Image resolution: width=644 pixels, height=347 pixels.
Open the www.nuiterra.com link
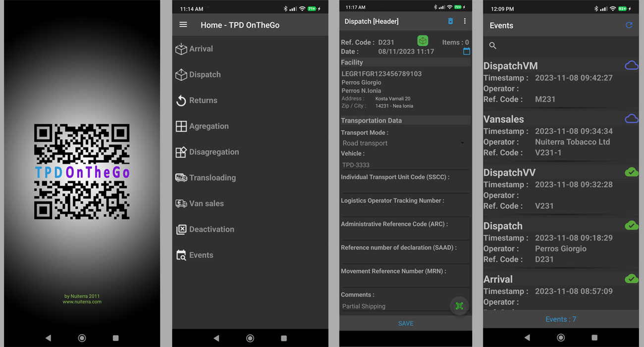pos(82,301)
